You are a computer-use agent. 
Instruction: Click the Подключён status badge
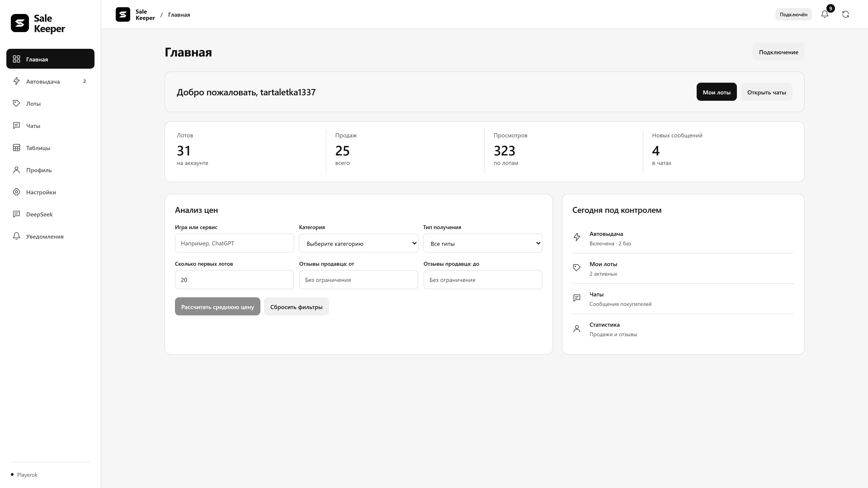click(793, 14)
